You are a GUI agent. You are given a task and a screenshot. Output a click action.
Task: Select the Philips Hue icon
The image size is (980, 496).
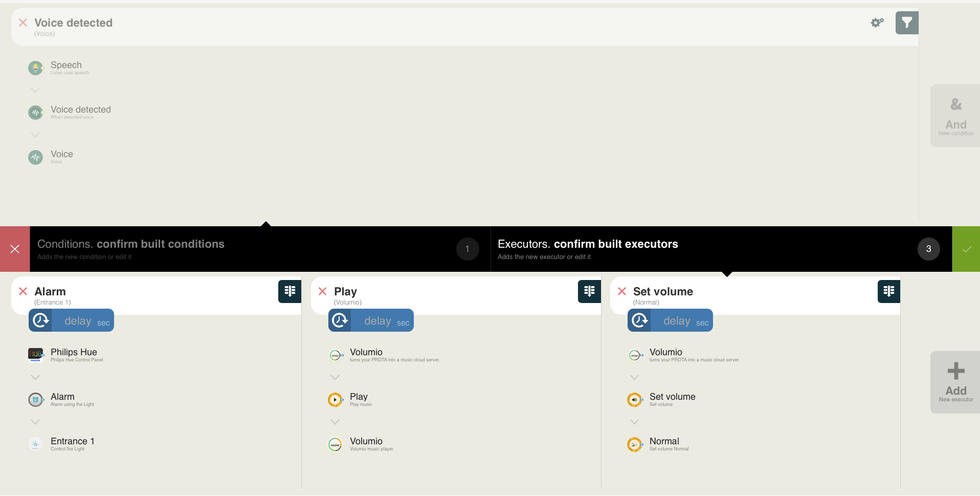coord(36,355)
